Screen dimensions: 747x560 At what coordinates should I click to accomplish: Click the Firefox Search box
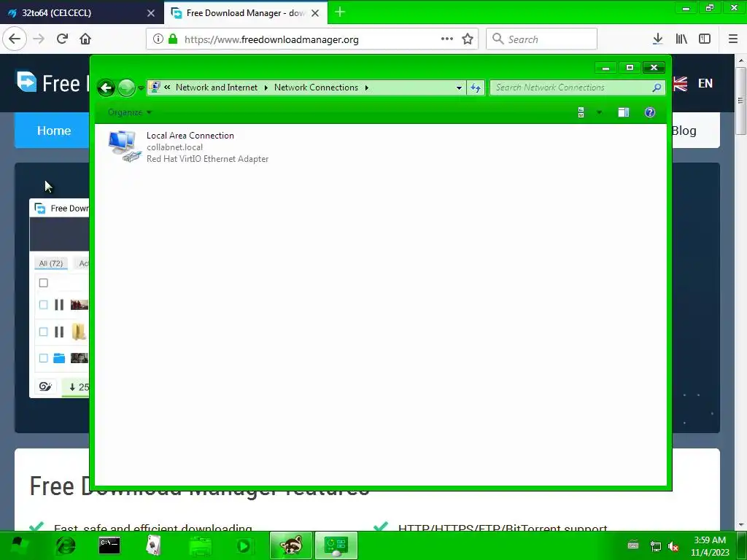click(x=542, y=39)
